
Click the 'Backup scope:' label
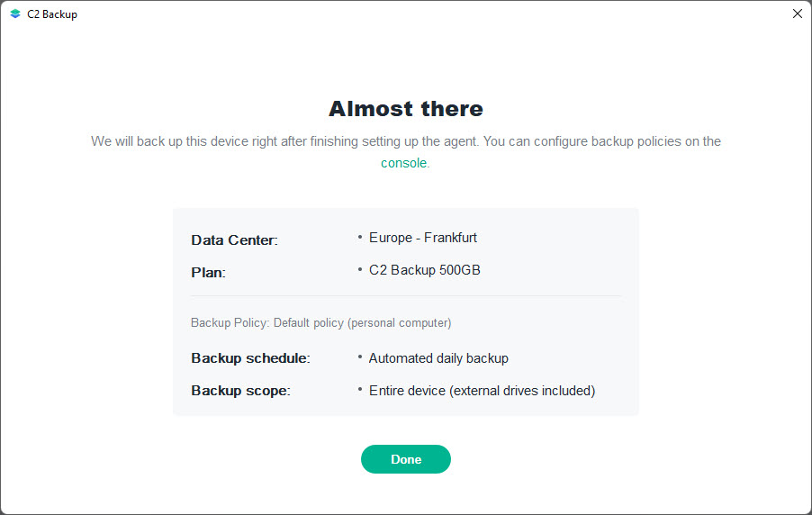240,391
